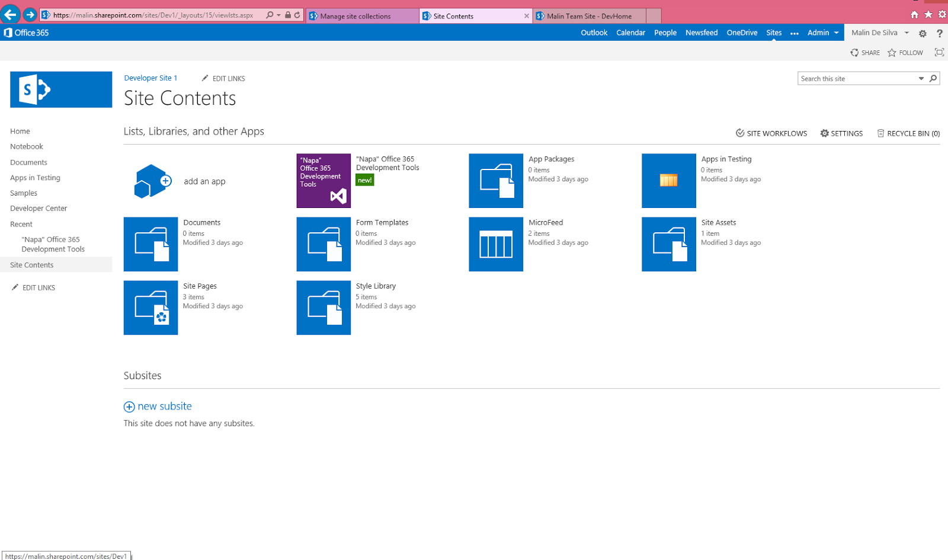
Task: Click the new subsite link
Action: tap(158, 407)
